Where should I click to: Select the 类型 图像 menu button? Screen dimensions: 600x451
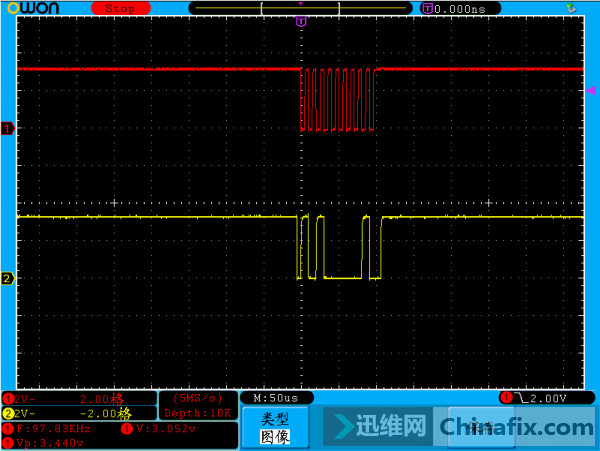(x=275, y=427)
